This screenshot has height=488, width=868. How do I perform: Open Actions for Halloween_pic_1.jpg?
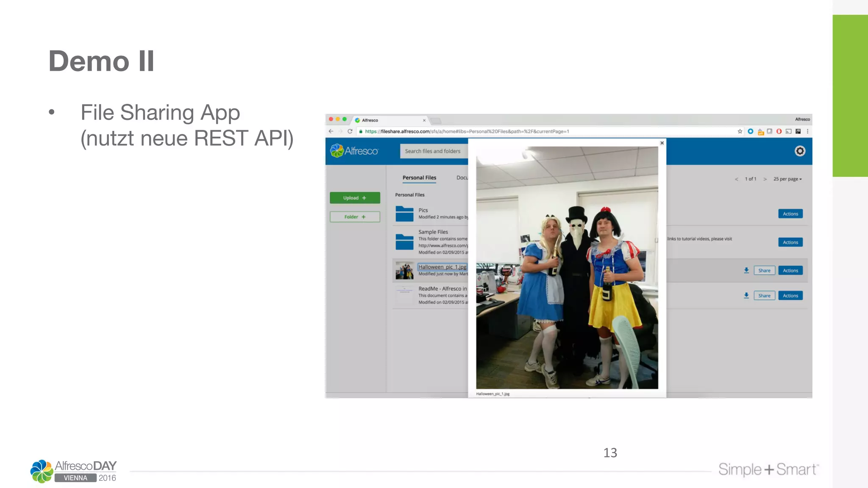tap(790, 271)
